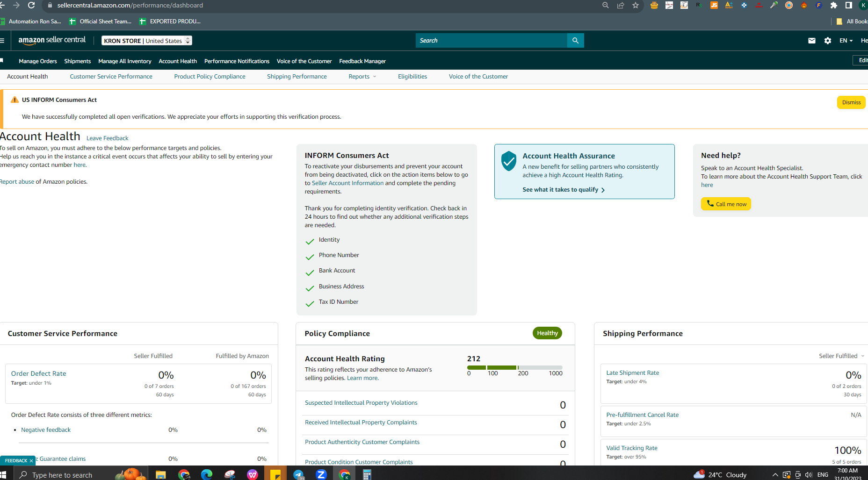
Task: Click See what it takes to qualify
Action: click(564, 190)
